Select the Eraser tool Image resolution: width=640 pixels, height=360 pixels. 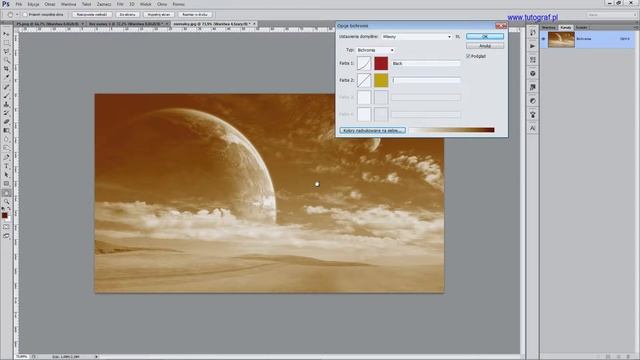click(6, 122)
